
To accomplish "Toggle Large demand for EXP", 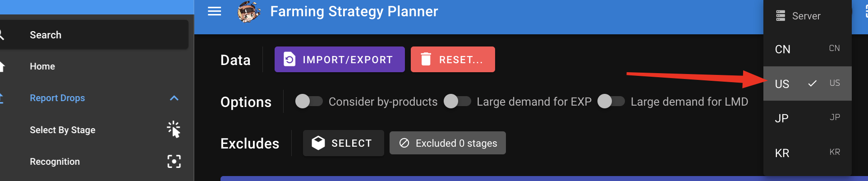I will tap(457, 102).
